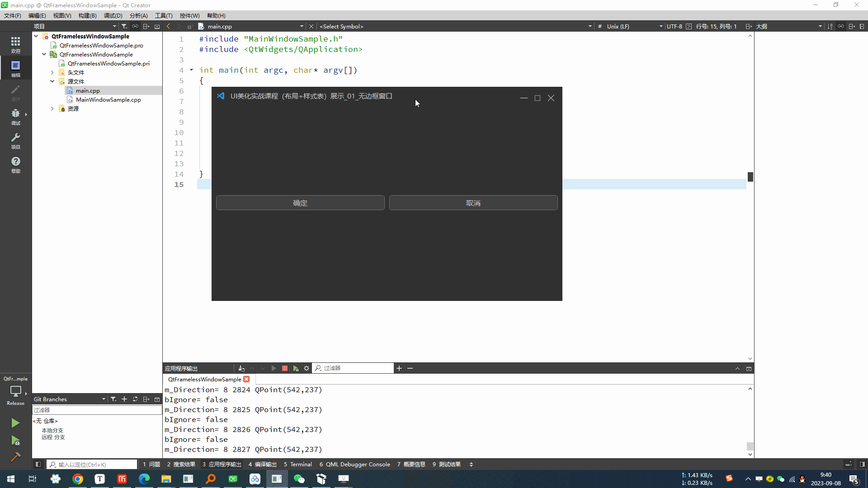868x488 pixels.
Task: Toggle visibility of Git Branches panel
Action: pos(157,399)
